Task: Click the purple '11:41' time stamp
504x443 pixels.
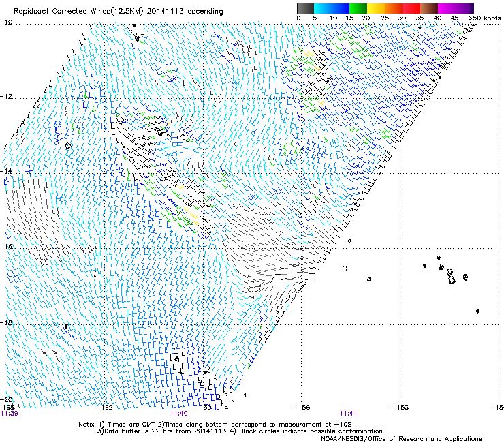Action: tap(348, 414)
